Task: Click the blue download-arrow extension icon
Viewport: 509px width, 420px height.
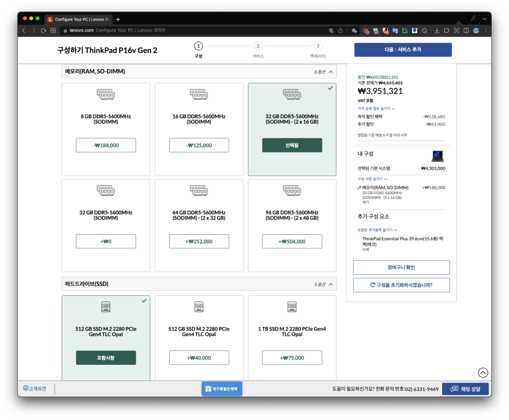Action: 415,31
